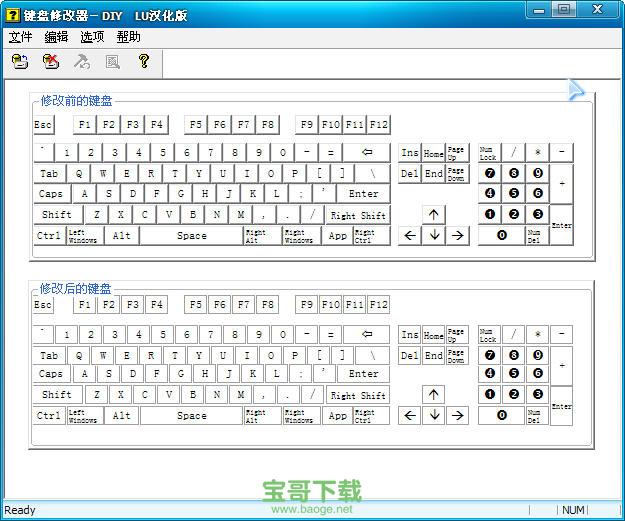Screen dimensions: 625x521
Task: Select Space bar on the 修改后 keyboard
Action: [191, 415]
